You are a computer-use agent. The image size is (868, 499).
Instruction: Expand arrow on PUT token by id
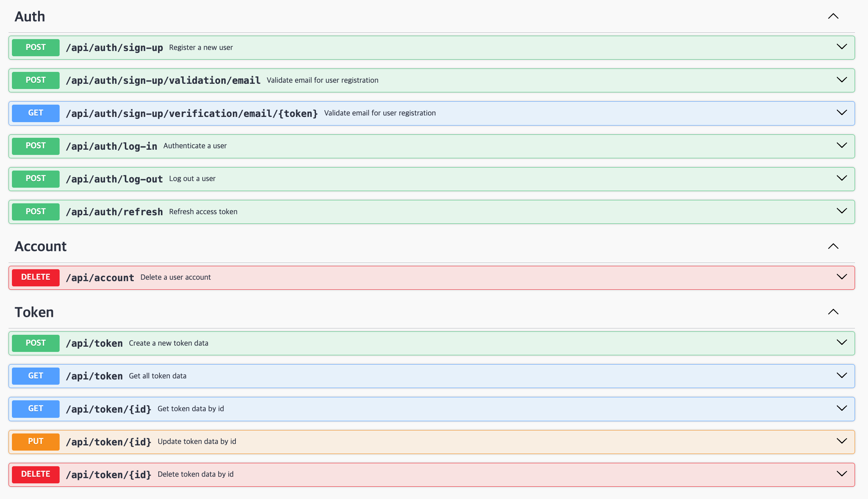[842, 441]
